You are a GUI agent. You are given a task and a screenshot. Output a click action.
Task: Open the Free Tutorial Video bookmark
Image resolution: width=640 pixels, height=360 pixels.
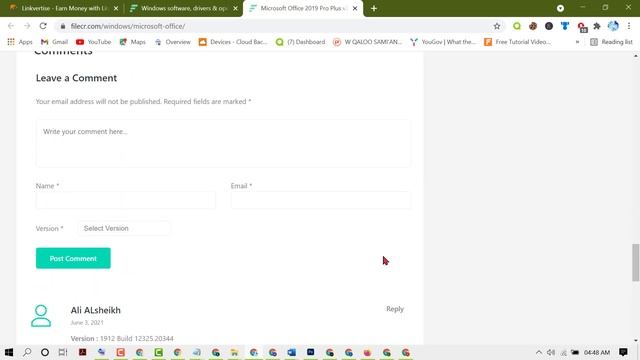(x=518, y=42)
